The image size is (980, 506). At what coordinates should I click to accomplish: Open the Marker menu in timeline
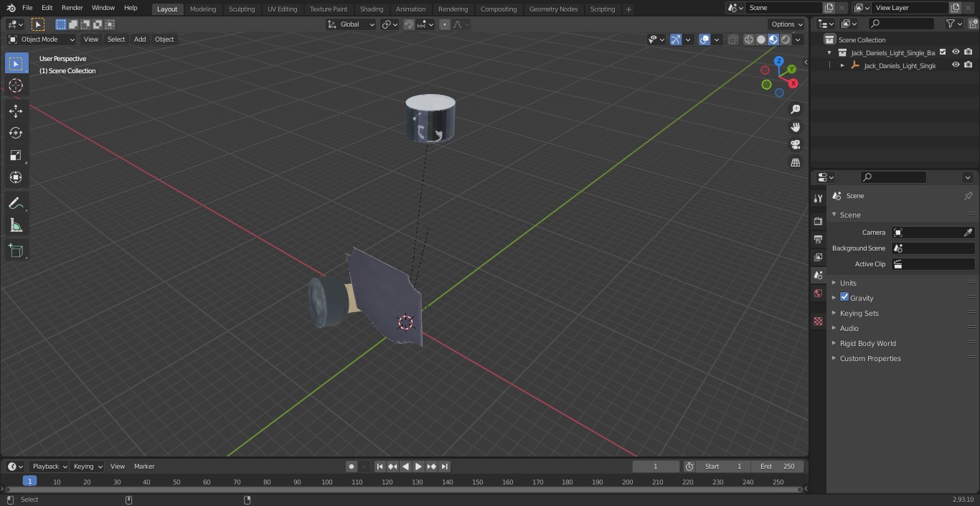[x=144, y=467]
